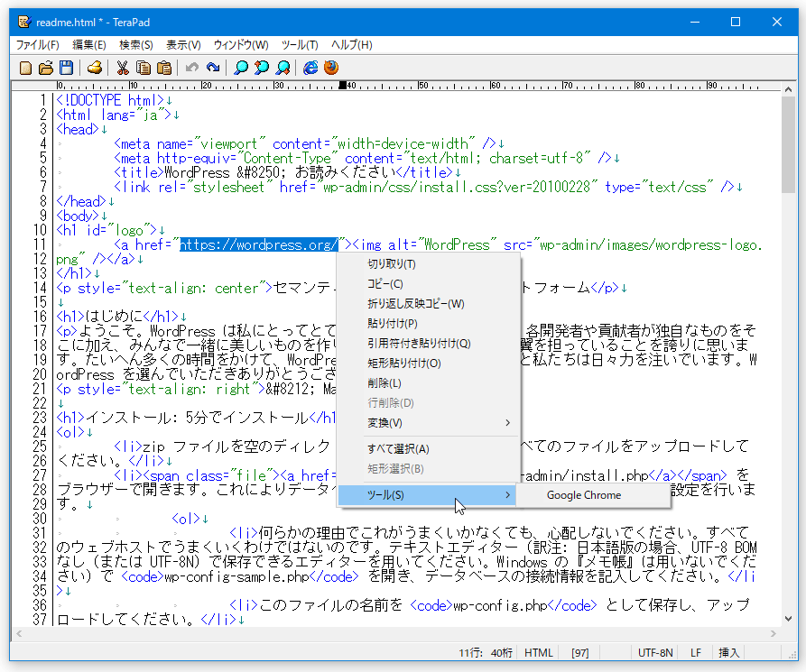Click the [97] character code status entry
806x672 pixels.
point(580,653)
